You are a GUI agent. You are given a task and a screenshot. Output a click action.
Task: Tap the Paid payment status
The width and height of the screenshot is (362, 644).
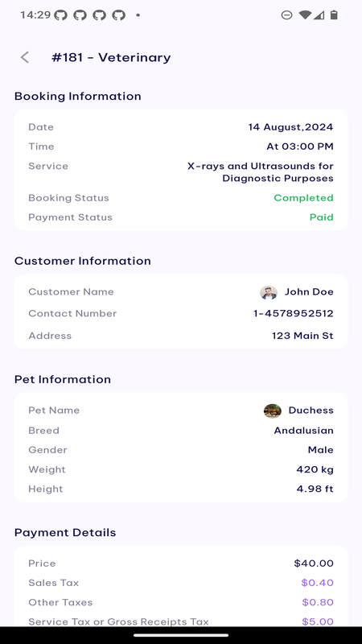coord(321,217)
